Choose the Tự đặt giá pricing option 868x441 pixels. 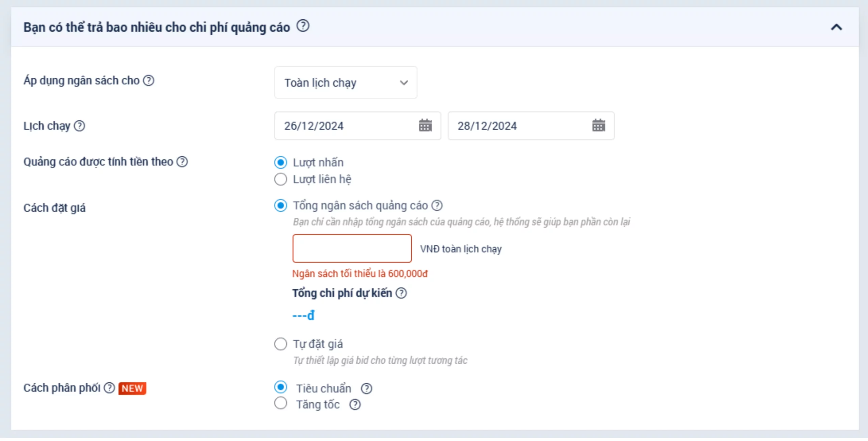pos(280,344)
